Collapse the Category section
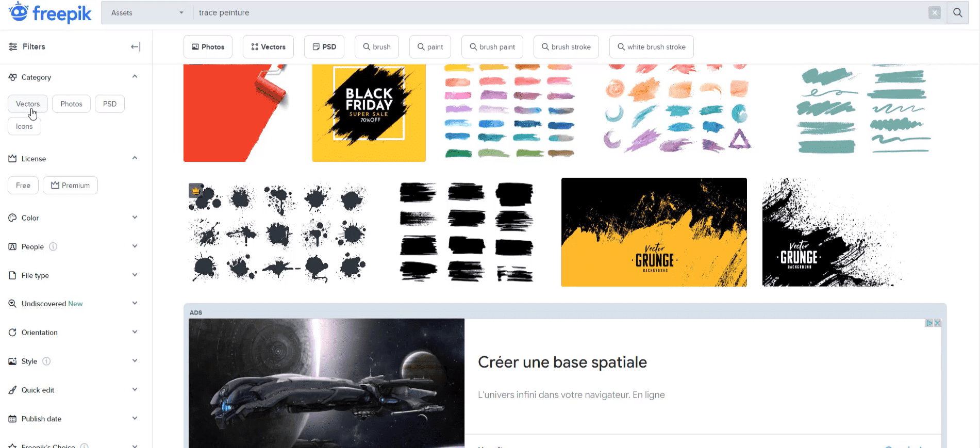This screenshot has height=448, width=980. pos(135,77)
